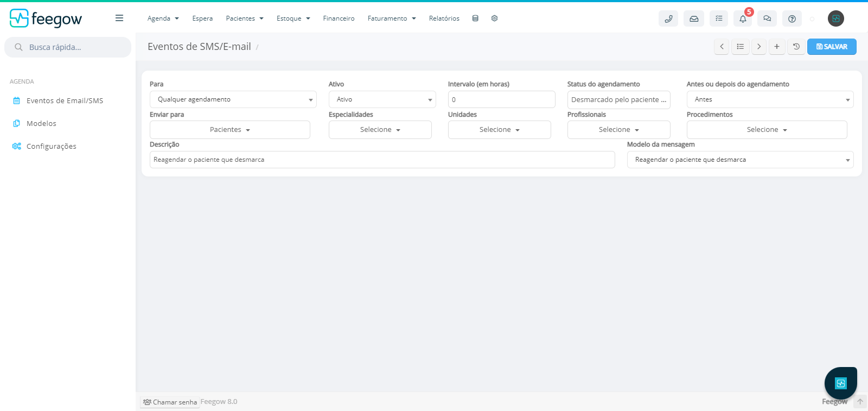This screenshot has width=868, height=411.
Task: Click the Feegow 8.0 version text
Action: (x=219, y=402)
